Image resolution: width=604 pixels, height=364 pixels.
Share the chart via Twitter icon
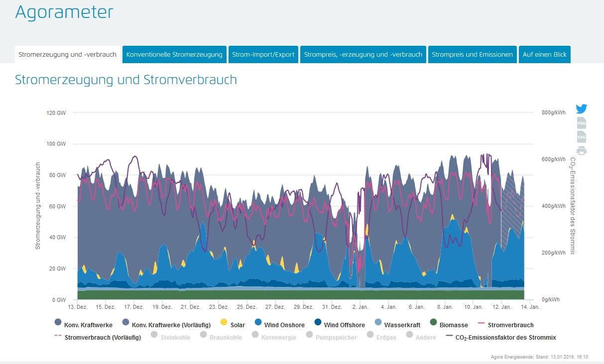tap(581, 109)
